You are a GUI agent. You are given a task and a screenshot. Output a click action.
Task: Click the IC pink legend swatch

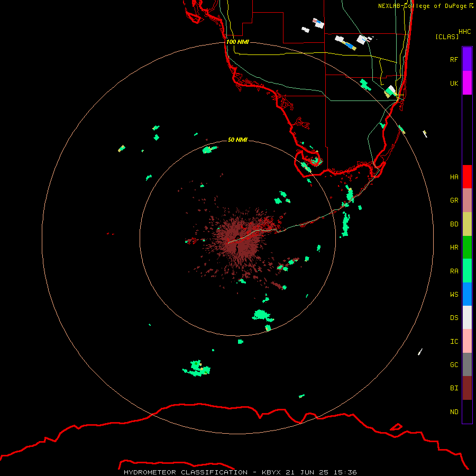[467, 341]
